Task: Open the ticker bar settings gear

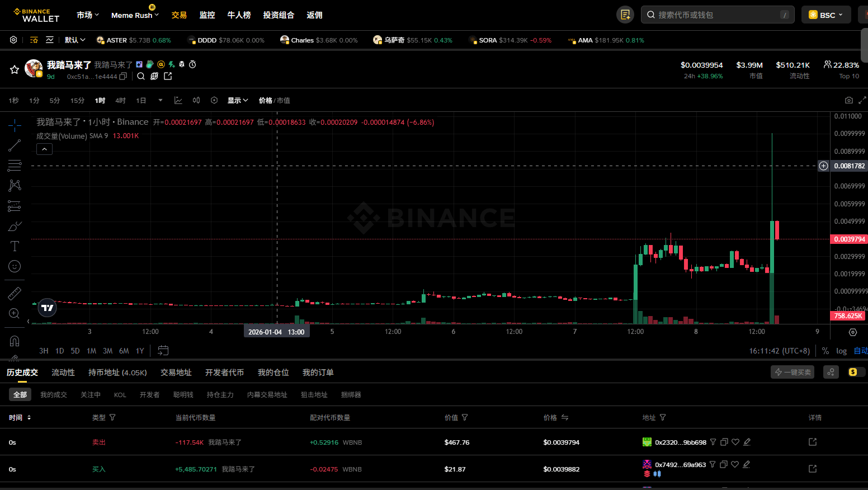Action: click(13, 40)
